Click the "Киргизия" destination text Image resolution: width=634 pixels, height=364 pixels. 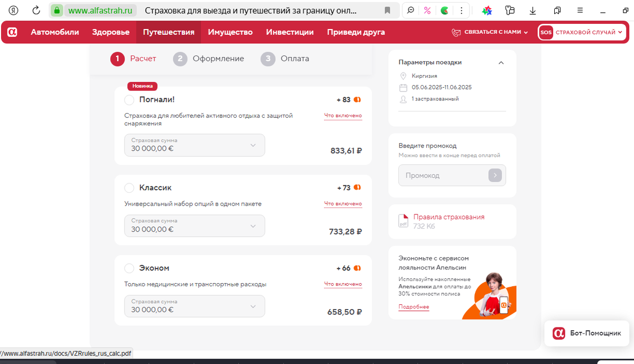click(x=424, y=76)
